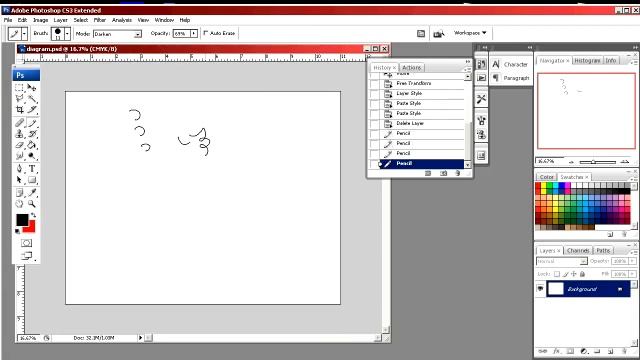Open the Workspace dropdown menu
The width and height of the screenshot is (640, 360).
[x=470, y=33]
